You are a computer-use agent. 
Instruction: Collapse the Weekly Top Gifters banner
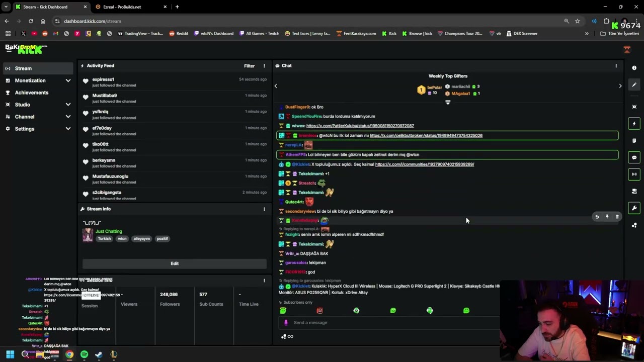point(448,102)
